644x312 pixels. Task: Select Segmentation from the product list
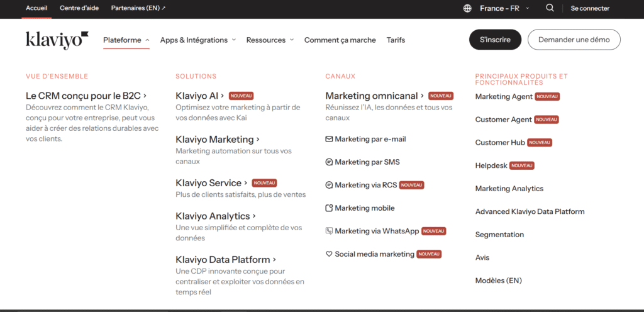click(x=499, y=235)
